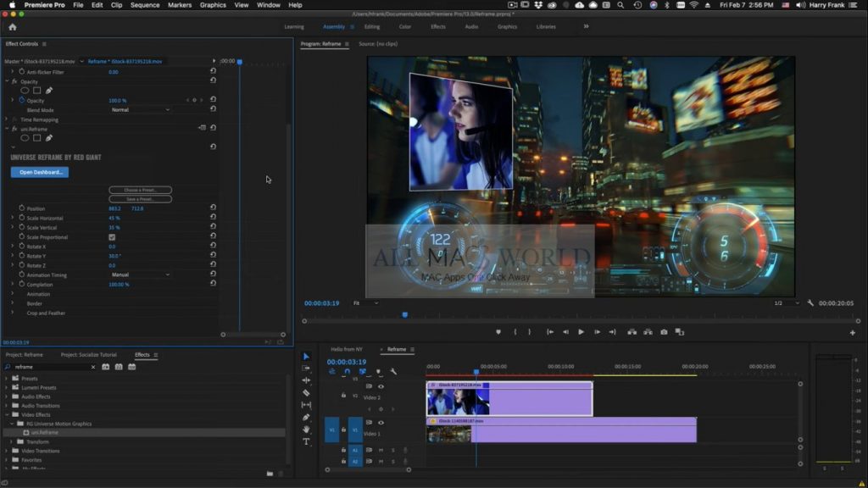Open macOS Spotlight search
The image size is (868, 488).
(620, 5)
